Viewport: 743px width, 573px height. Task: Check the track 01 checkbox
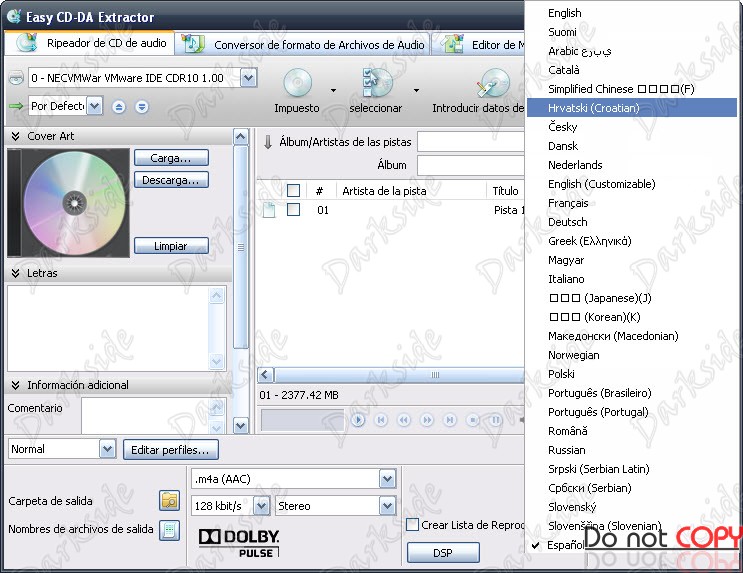tap(293, 209)
